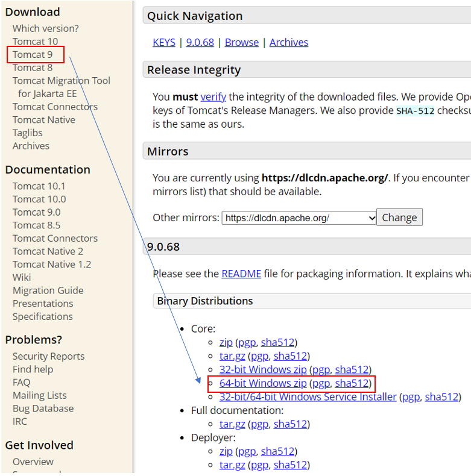
Task: Download 32-bit/64-bit Windows Service Installer
Action: click(x=308, y=397)
